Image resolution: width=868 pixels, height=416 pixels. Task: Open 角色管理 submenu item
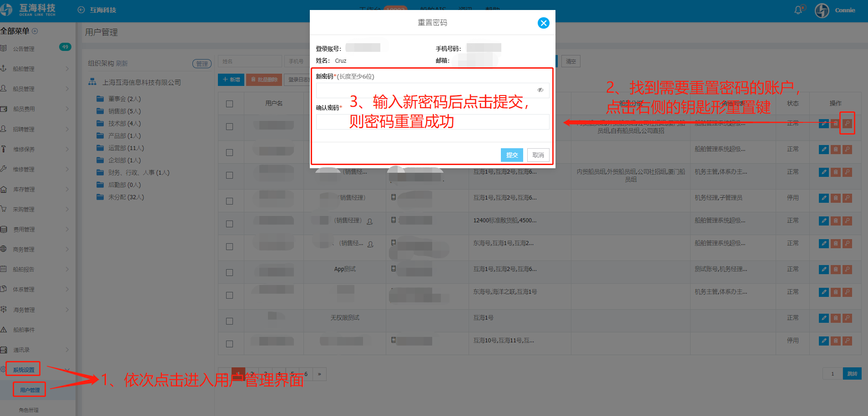(x=29, y=410)
